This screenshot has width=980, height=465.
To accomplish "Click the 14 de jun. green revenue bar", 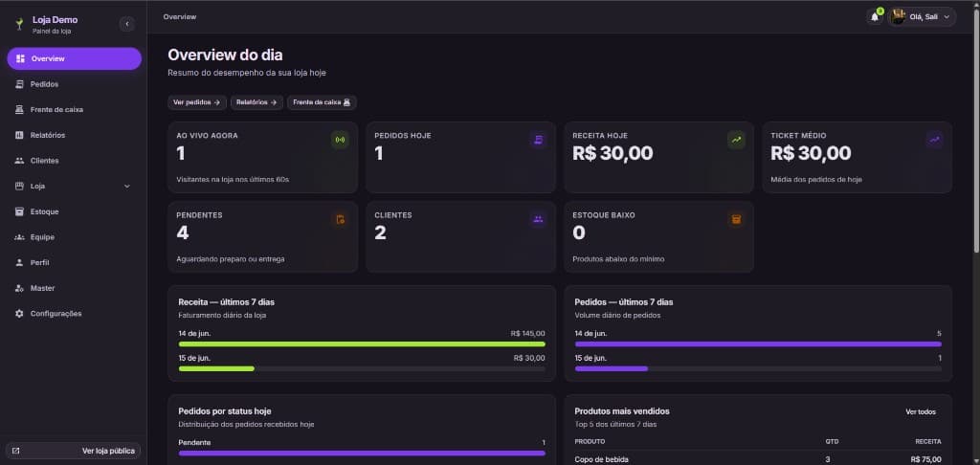I will (362, 343).
